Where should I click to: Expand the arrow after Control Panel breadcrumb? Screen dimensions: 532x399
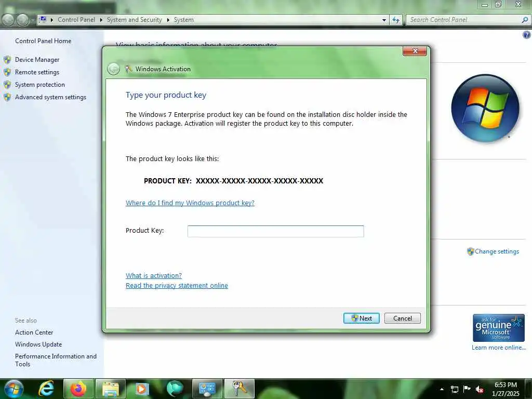coord(101,20)
